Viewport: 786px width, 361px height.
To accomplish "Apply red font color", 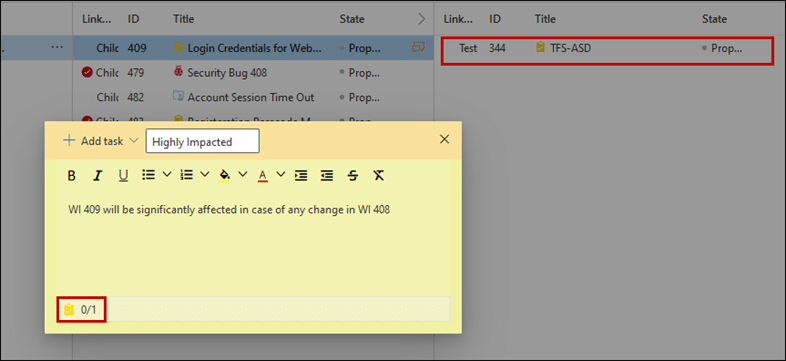I will (x=263, y=175).
